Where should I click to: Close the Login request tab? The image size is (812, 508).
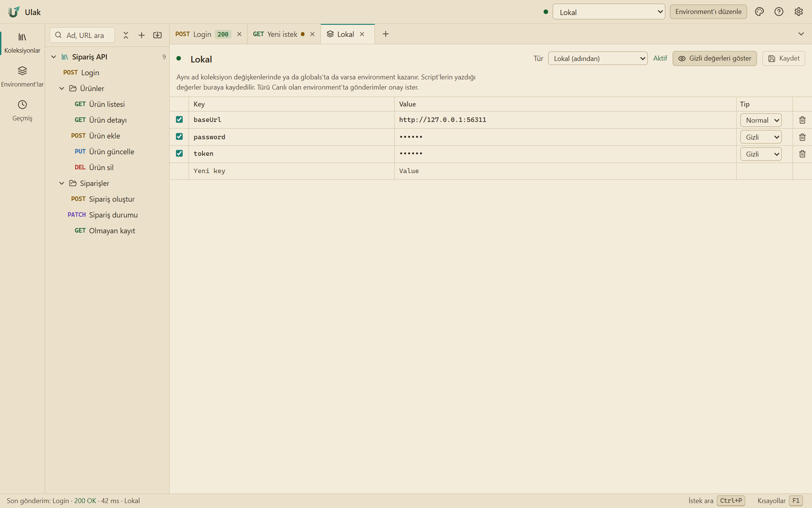[x=239, y=34]
